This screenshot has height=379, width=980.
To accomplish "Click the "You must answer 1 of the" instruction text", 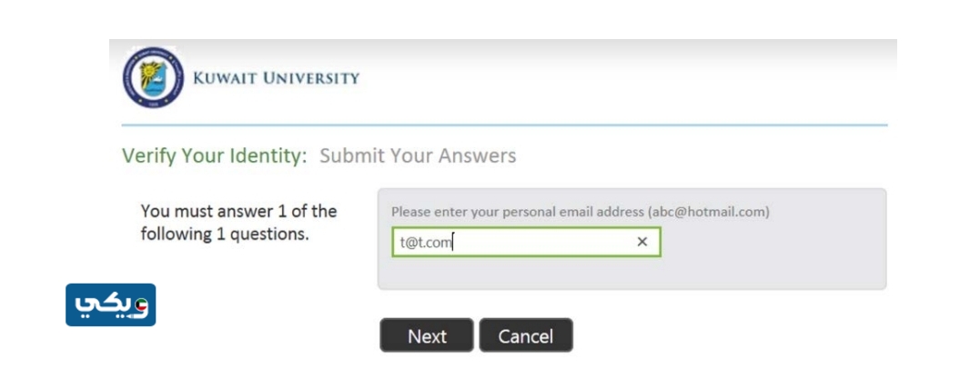I will tap(238, 212).
